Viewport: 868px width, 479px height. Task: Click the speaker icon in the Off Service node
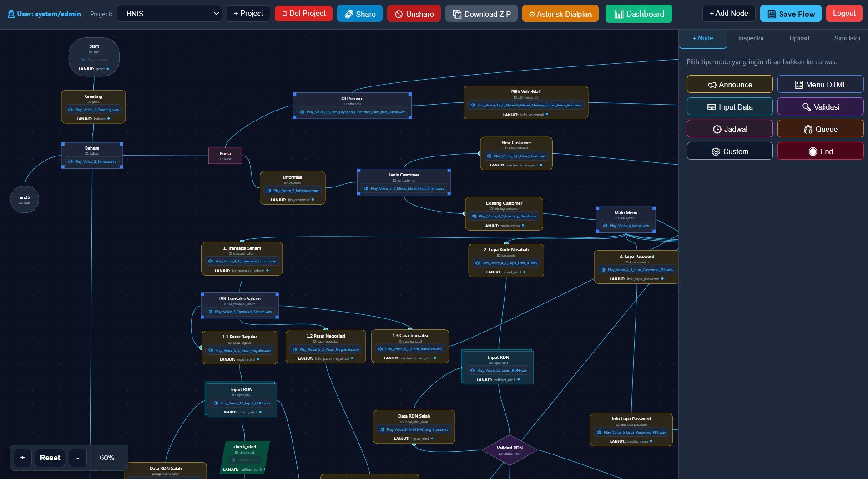point(302,112)
